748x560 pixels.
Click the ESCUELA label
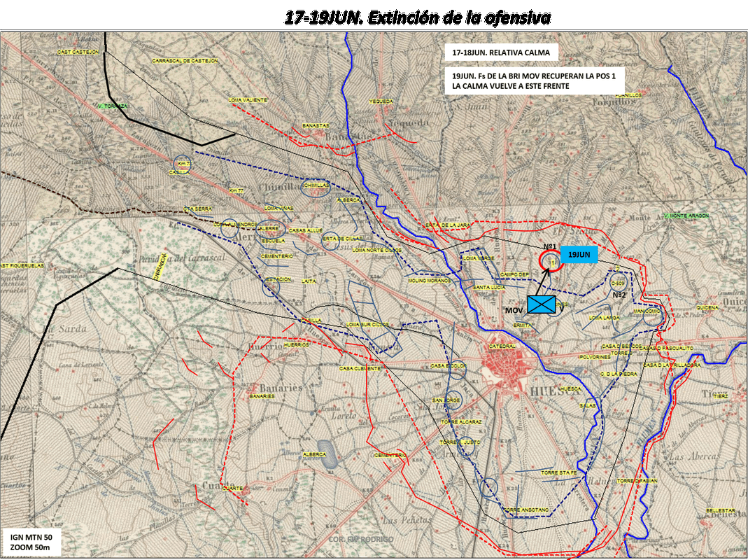tap(274, 241)
